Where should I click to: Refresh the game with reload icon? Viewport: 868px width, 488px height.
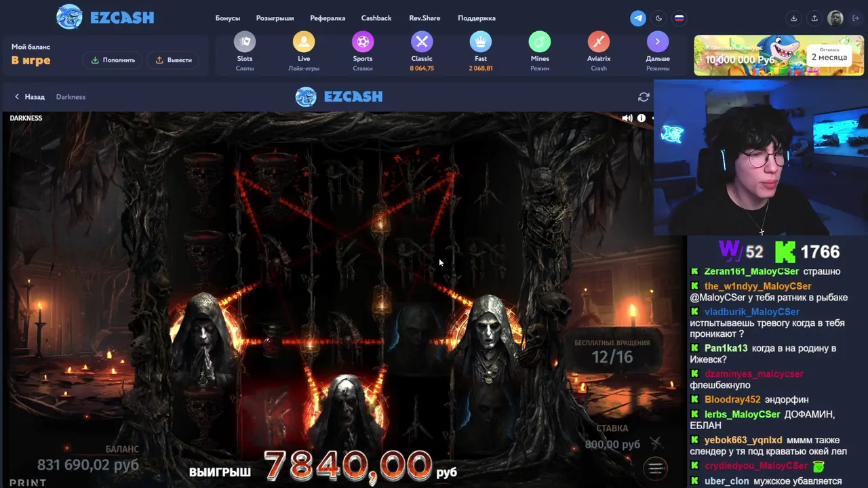coord(644,97)
